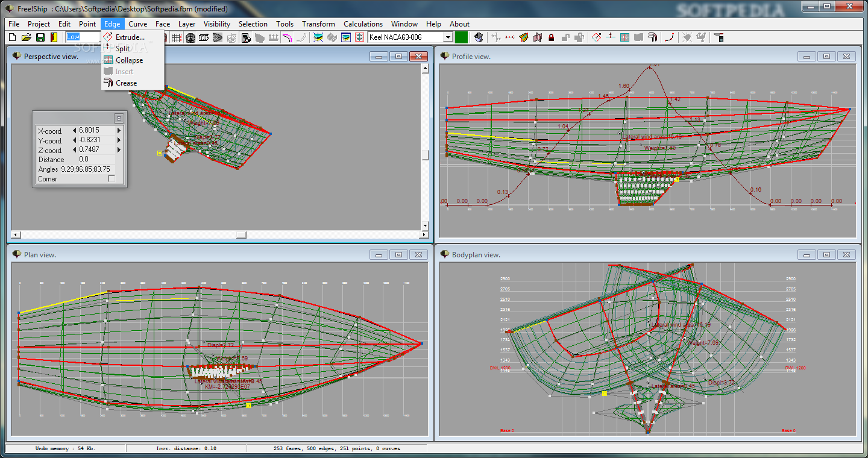The image size is (868, 458).
Task: Open the Transform menu
Action: (318, 24)
